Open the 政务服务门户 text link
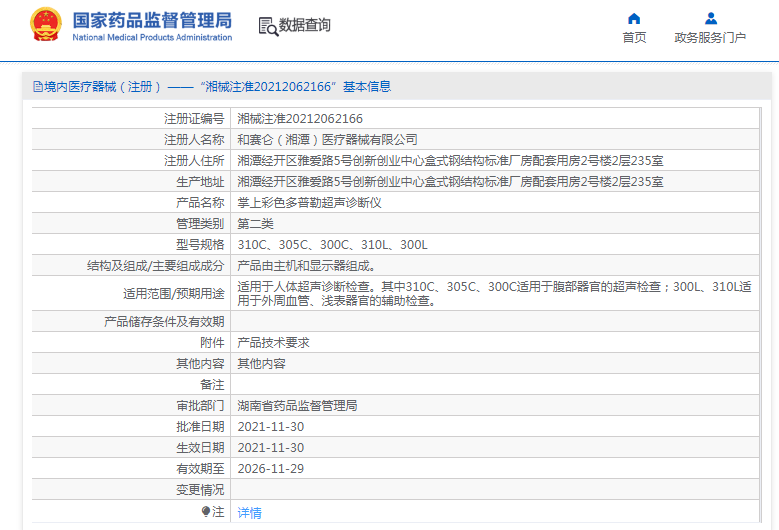779x530 pixels. pos(710,38)
